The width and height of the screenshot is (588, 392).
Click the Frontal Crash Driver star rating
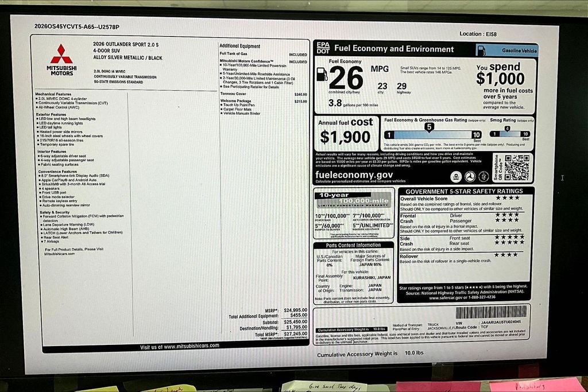click(x=507, y=215)
